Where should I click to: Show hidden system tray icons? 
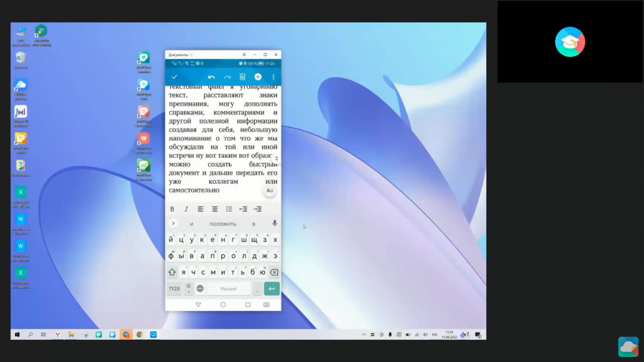(x=364, y=335)
